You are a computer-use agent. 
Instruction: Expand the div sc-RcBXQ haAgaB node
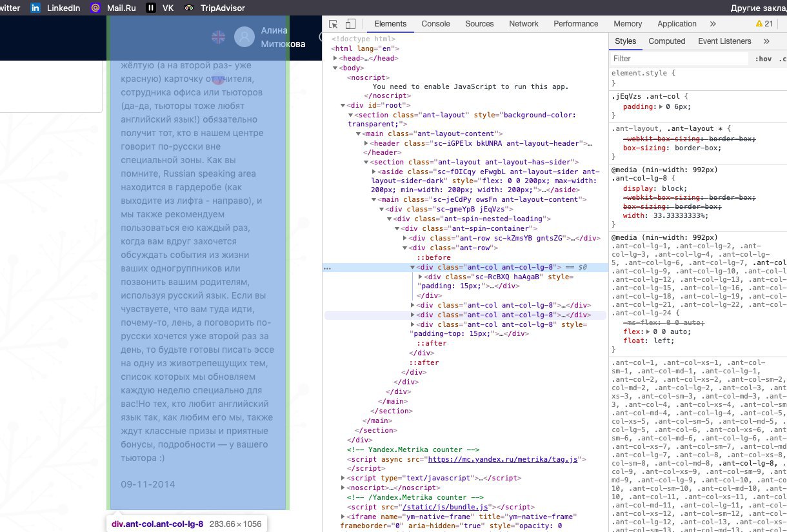click(x=421, y=277)
